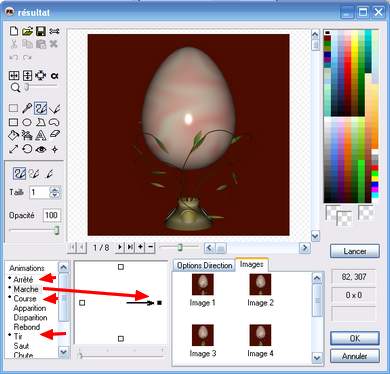Click the save floppy disk icon
This screenshot has height=374, width=390.
coord(41,31)
